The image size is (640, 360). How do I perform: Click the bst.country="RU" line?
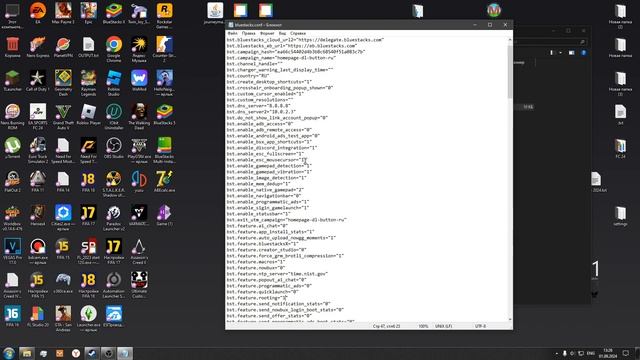[248, 76]
